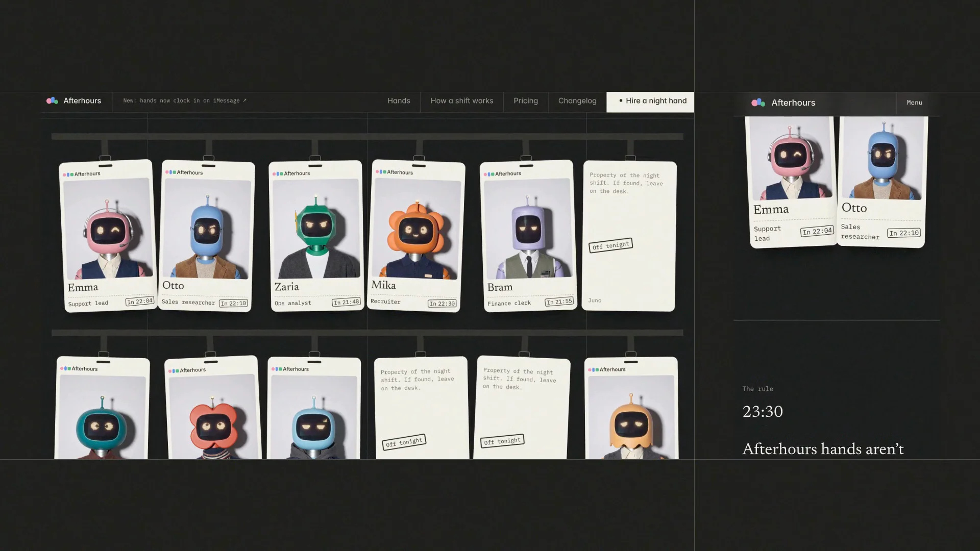
Task: Click the teal robot badge in second row
Action: pyautogui.click(x=103, y=408)
